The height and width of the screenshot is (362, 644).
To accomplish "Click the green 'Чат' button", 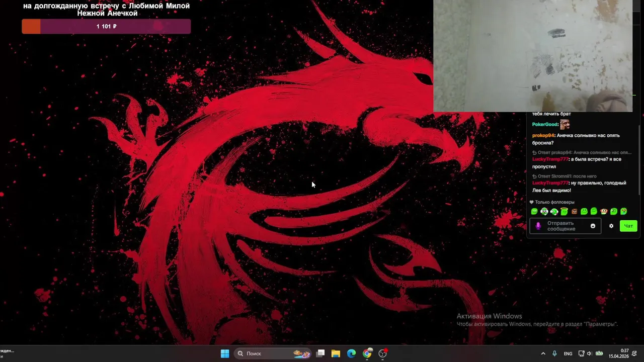I will point(628,226).
